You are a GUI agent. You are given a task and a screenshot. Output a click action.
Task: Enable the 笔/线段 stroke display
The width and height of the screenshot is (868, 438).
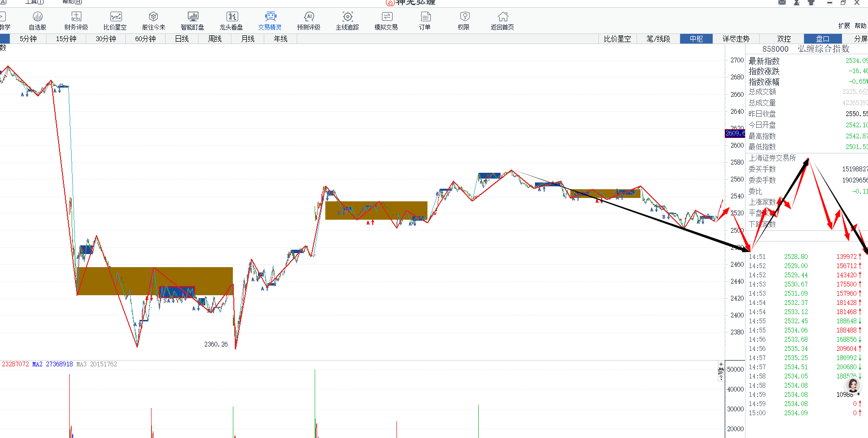[x=658, y=39]
